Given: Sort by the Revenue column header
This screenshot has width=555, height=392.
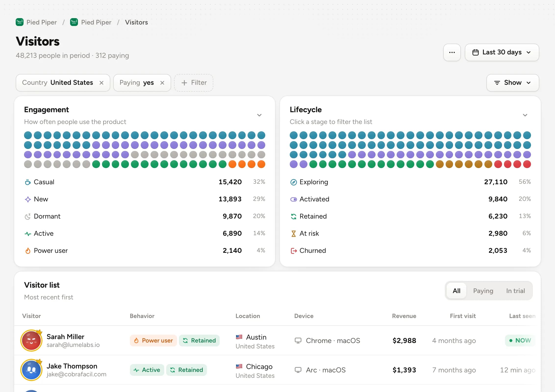Looking at the screenshot, I should tap(404, 316).
